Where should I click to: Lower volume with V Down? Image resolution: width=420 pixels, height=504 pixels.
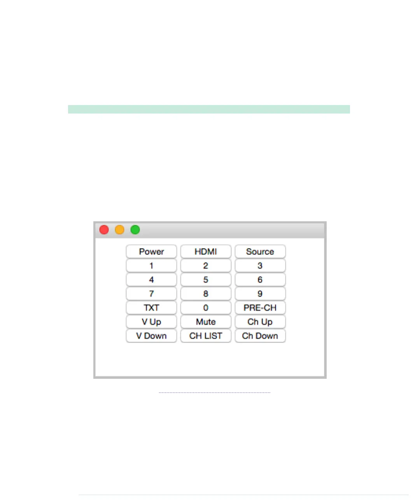tap(151, 336)
